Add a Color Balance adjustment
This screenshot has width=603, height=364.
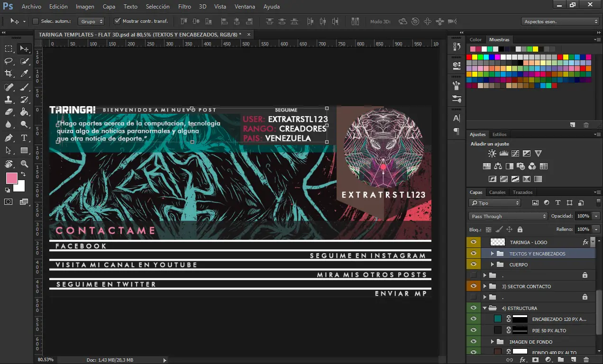click(498, 166)
